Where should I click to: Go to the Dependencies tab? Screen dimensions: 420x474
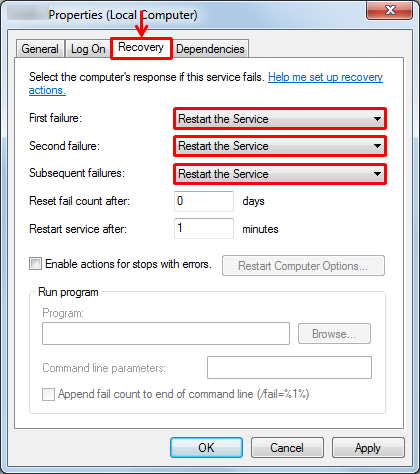point(210,49)
